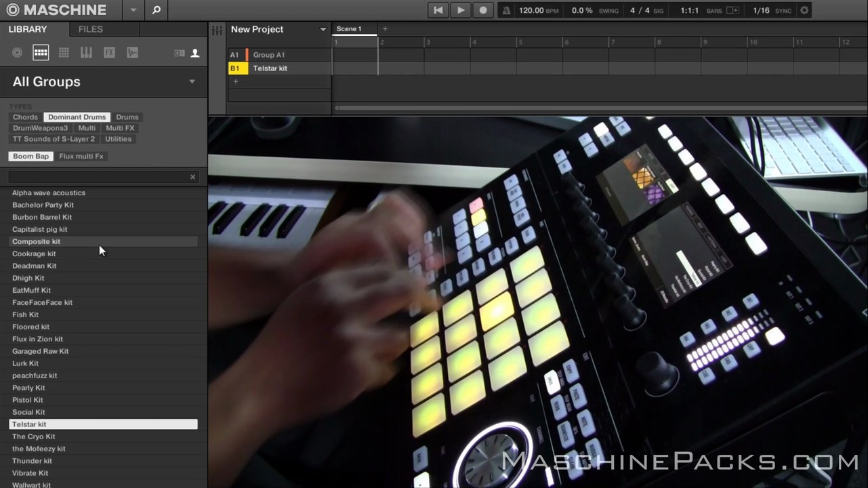
Task: Add a new scene with the plus
Action: coord(385,29)
